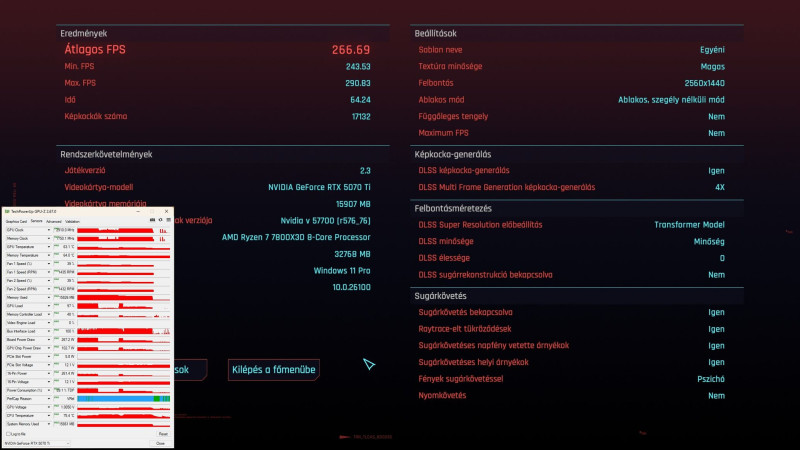Open the GPU Clock sensor dropdown
This screenshot has width=800, height=450.
49,230
